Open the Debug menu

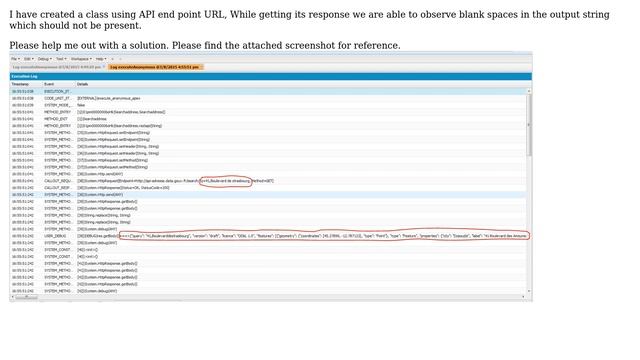point(44,59)
